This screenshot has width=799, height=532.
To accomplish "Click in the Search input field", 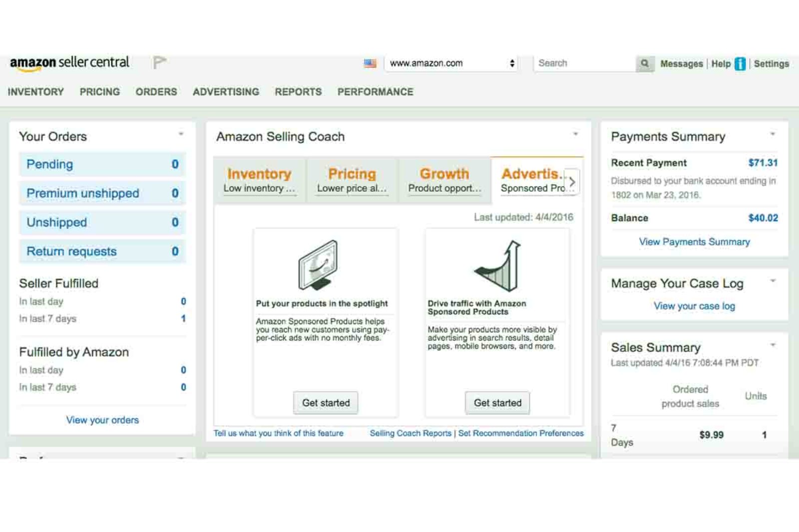I will coord(584,63).
